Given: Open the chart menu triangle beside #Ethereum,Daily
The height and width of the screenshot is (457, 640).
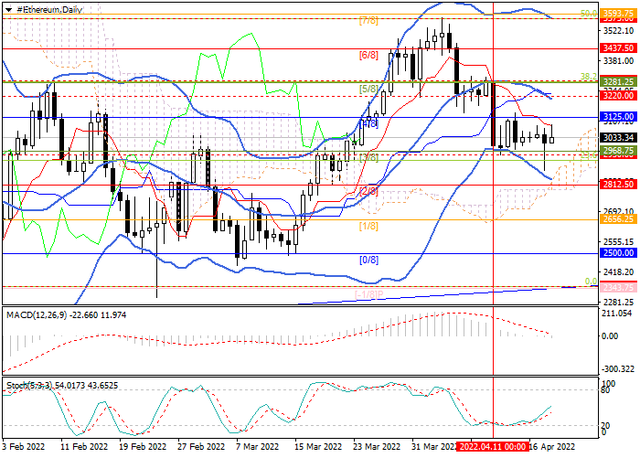Looking at the screenshot, I should (x=9, y=9).
